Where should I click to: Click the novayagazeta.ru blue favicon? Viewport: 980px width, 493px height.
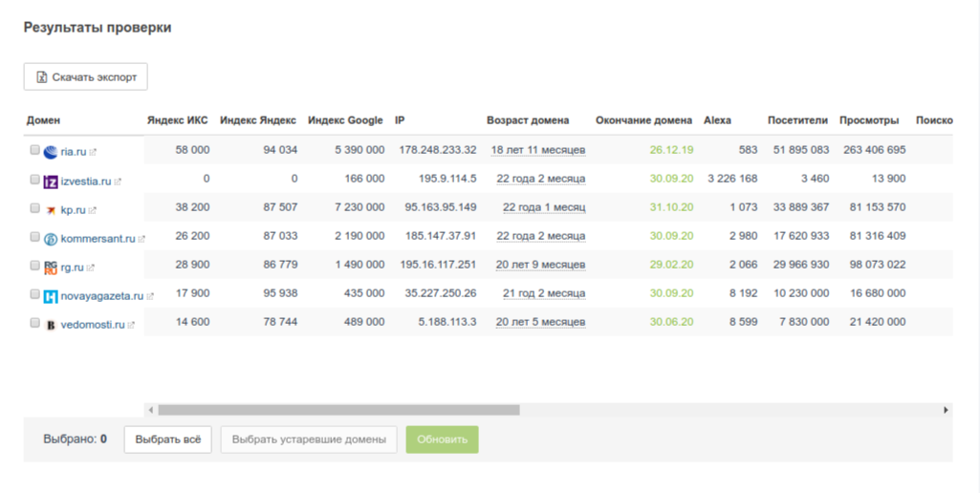(x=51, y=297)
